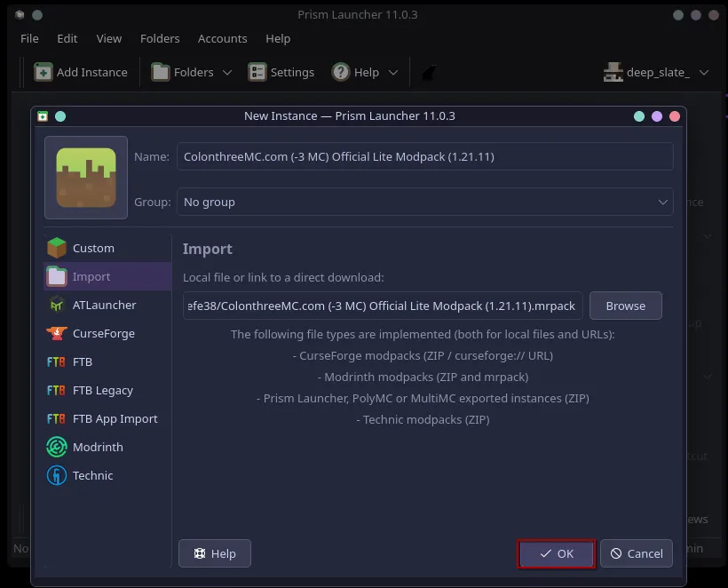Expand the Help toolbar dropdown arrow
728x588 pixels.
pos(393,73)
